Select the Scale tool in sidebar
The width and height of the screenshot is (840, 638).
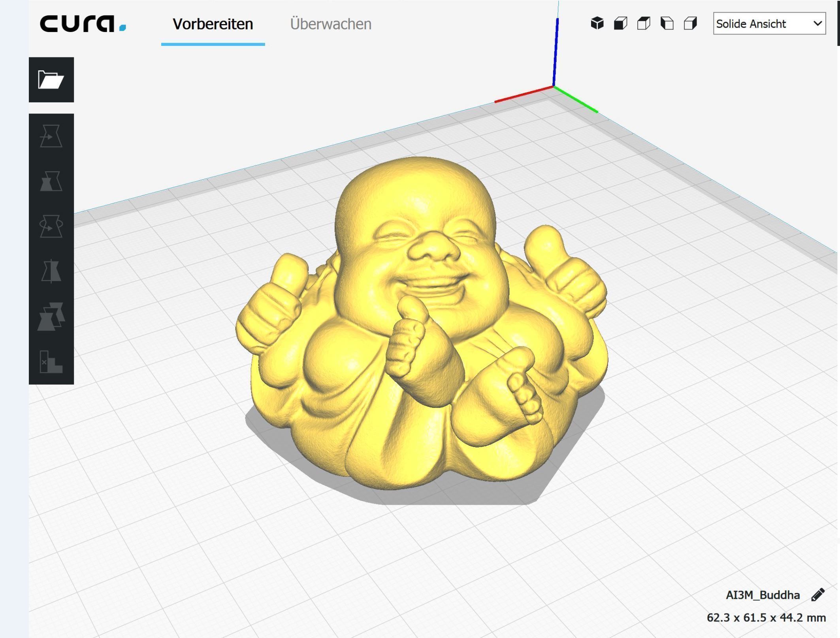click(51, 181)
